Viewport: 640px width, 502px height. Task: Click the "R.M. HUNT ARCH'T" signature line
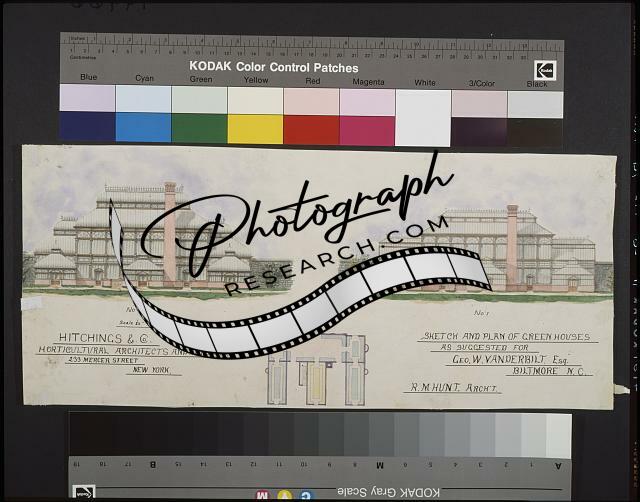coord(453,387)
